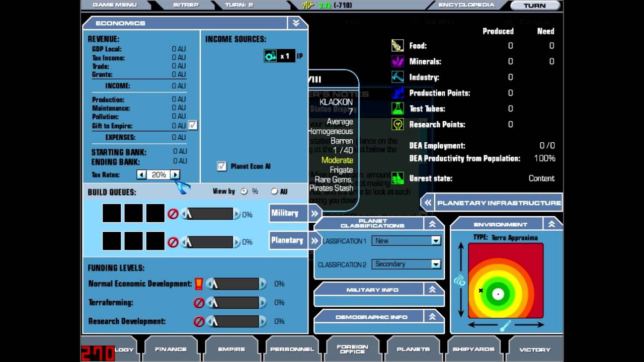Adjust the Research Development funding slider

tap(236, 321)
